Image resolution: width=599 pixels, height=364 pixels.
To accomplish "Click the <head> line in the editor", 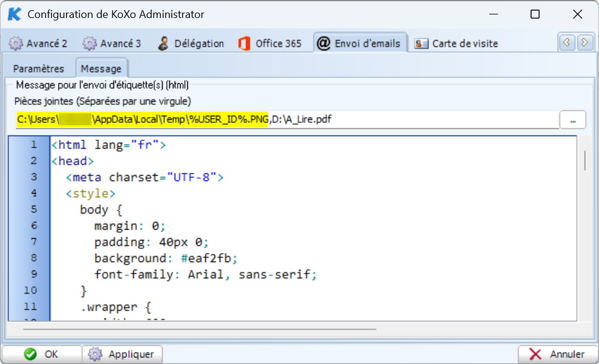I will (x=73, y=161).
